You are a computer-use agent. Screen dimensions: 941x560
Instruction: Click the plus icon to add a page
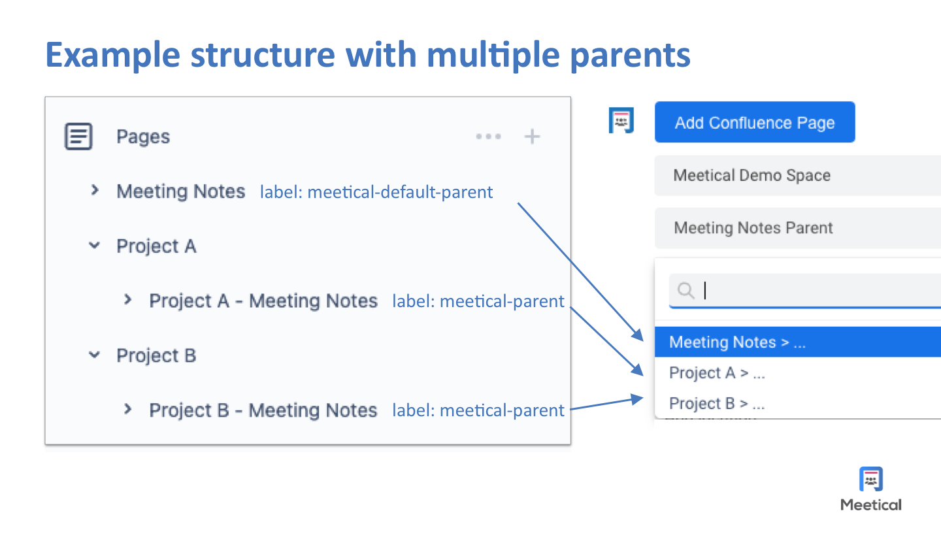click(x=532, y=136)
